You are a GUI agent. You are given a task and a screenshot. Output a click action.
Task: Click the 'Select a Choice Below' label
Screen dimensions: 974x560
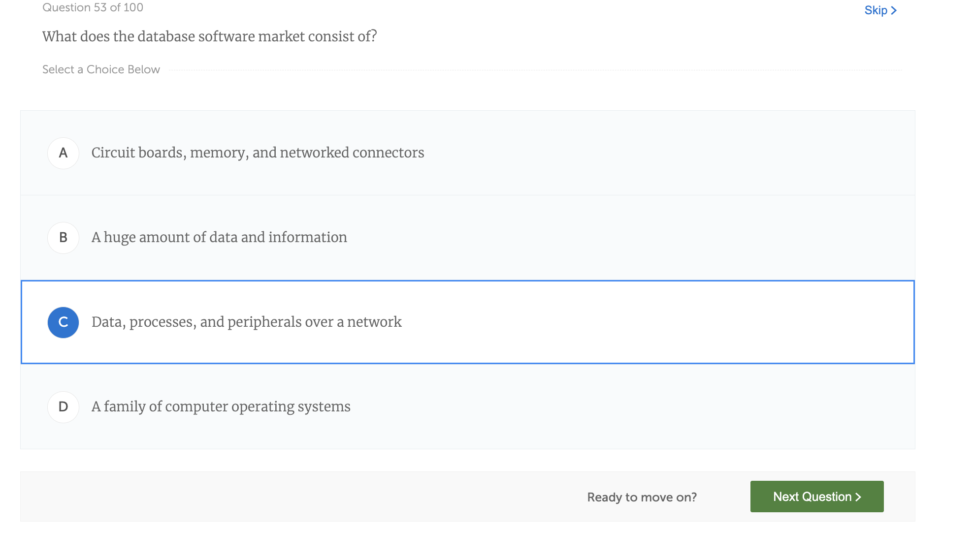(100, 69)
